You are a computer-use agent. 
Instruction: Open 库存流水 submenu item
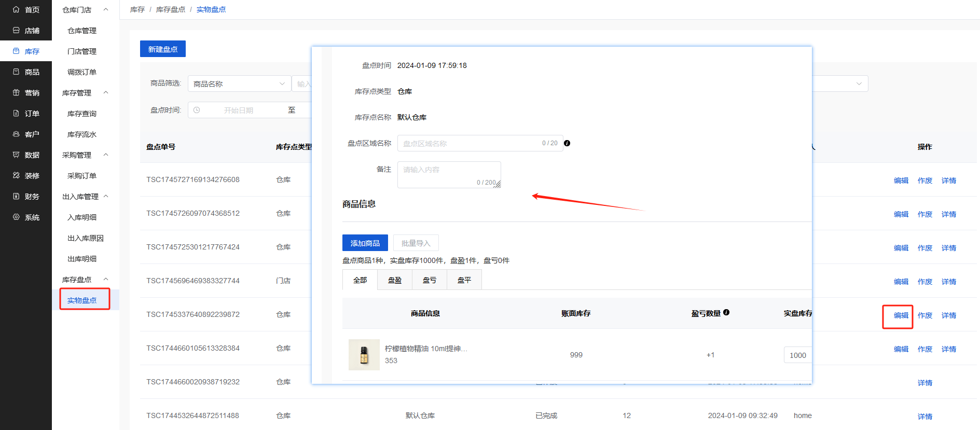click(82, 134)
